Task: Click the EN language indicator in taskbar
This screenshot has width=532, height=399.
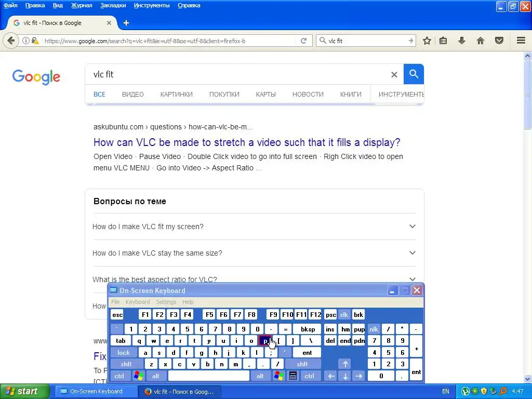Action: [x=446, y=392]
